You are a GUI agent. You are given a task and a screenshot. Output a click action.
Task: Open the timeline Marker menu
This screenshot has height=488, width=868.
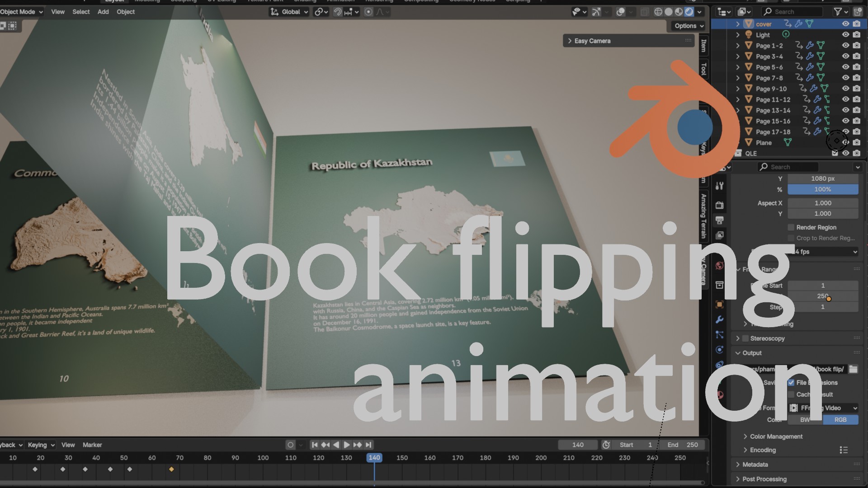click(92, 445)
